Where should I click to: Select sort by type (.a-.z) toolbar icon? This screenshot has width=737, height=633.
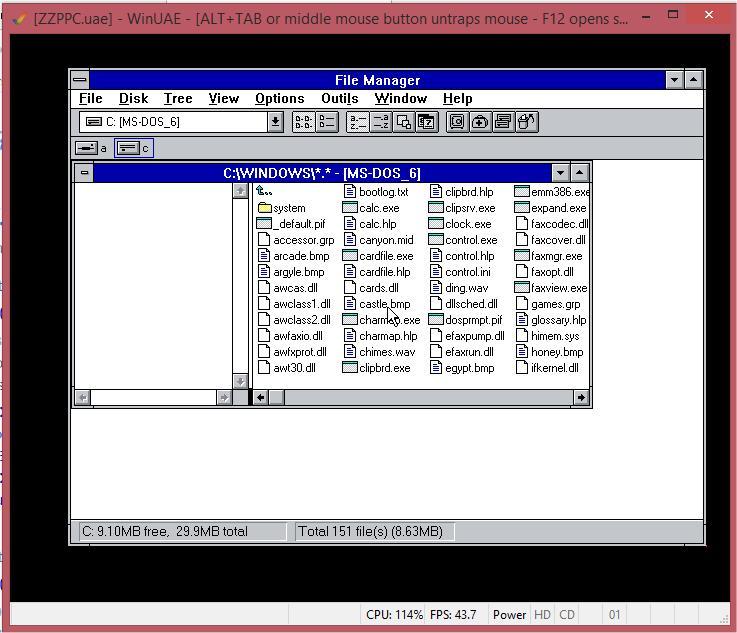381,122
